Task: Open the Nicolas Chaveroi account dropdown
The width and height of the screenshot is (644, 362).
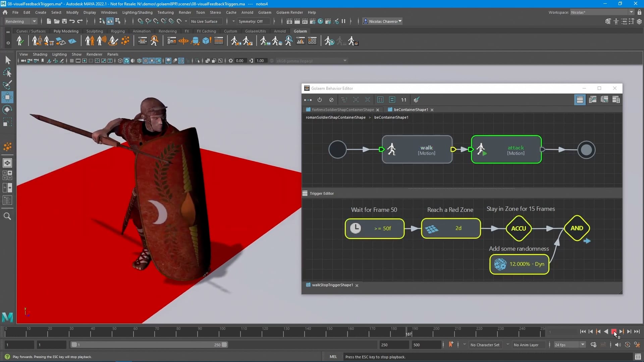Action: (x=383, y=21)
